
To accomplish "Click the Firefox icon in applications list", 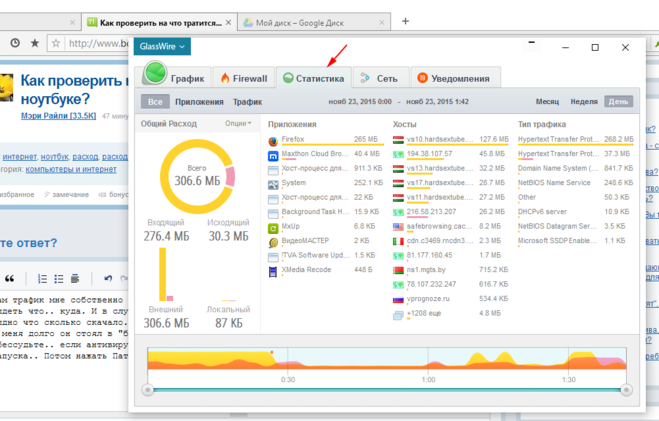I will [x=273, y=140].
